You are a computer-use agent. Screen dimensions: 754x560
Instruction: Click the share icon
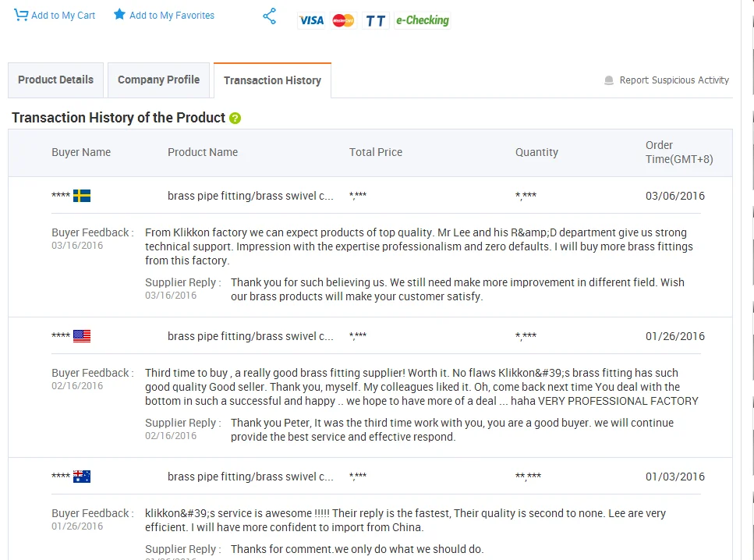(270, 16)
